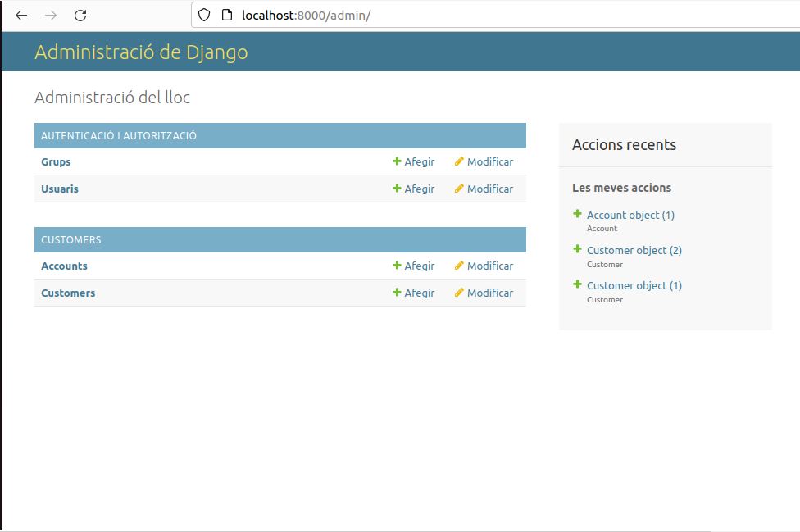Image resolution: width=800 pixels, height=532 pixels.
Task: Click the small Account label under Account object
Action: click(602, 229)
